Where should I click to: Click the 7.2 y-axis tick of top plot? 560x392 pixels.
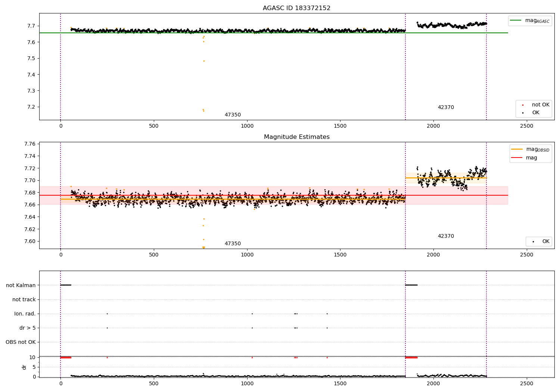31,107
